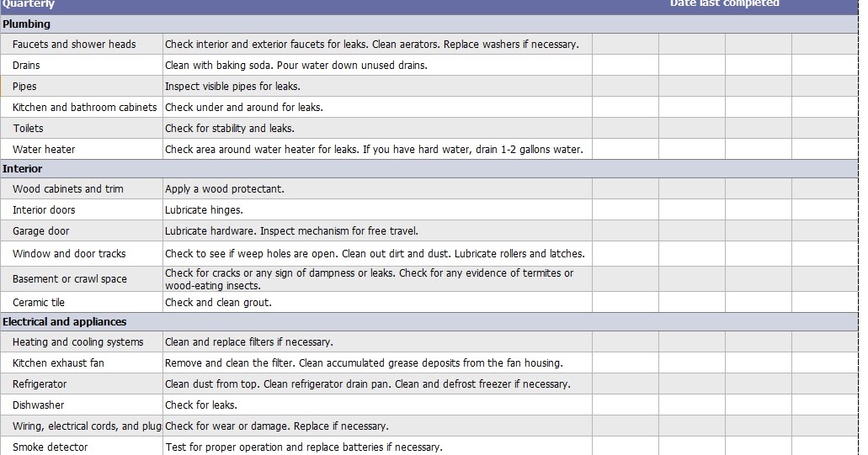Click the Electrical and appliances section header
Screen dimensions: 868x455
(x=65, y=322)
